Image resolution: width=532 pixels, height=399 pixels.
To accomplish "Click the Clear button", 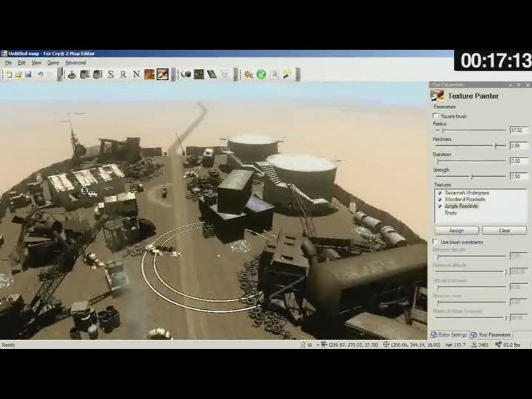I will [x=504, y=231].
